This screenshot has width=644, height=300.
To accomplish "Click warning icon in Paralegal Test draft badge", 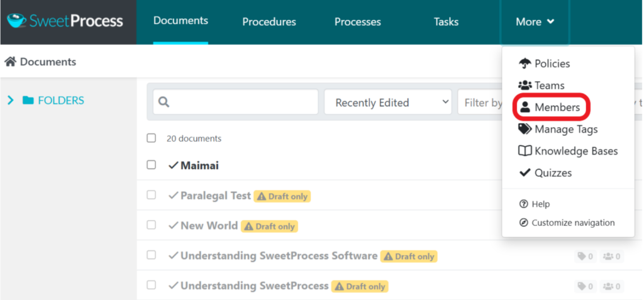I will coord(262,196).
